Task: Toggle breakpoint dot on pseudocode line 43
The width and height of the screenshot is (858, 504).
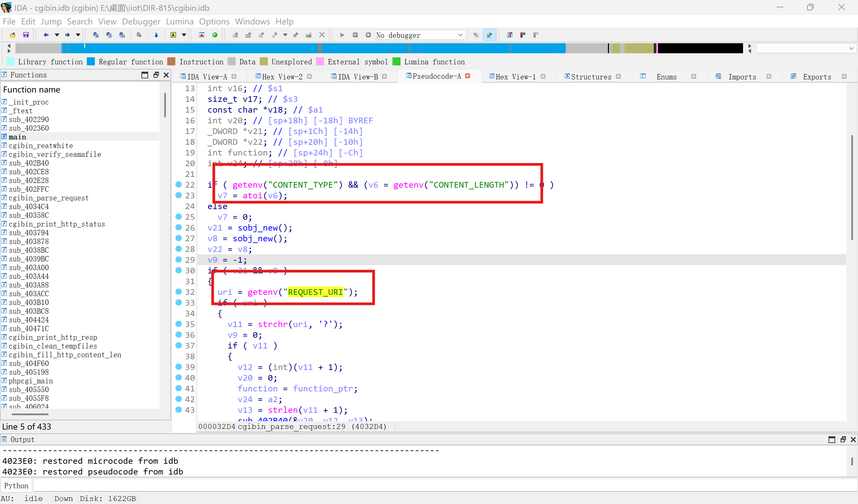Action: (178, 409)
